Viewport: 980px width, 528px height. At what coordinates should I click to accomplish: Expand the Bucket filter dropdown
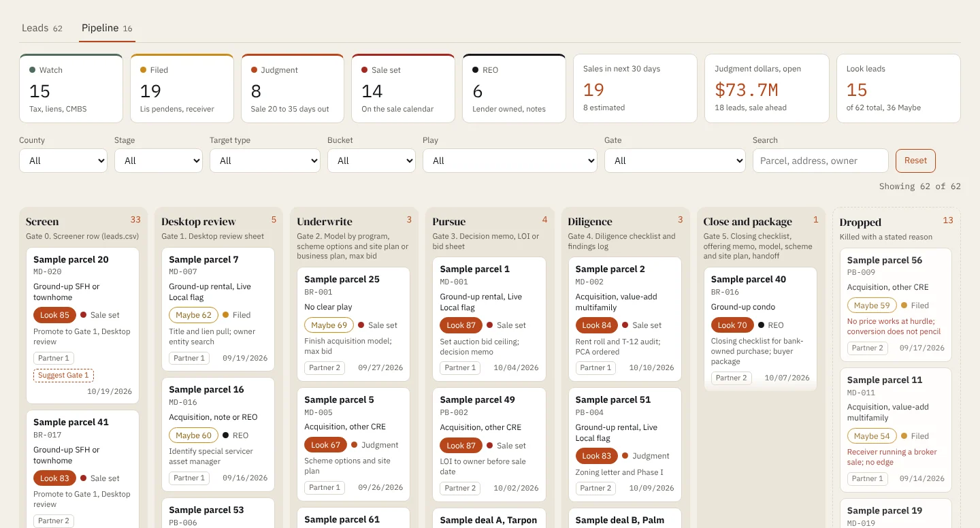tap(372, 161)
